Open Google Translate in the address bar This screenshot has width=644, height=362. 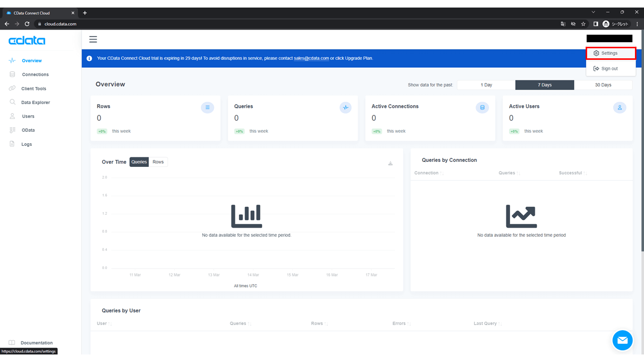pos(563,24)
